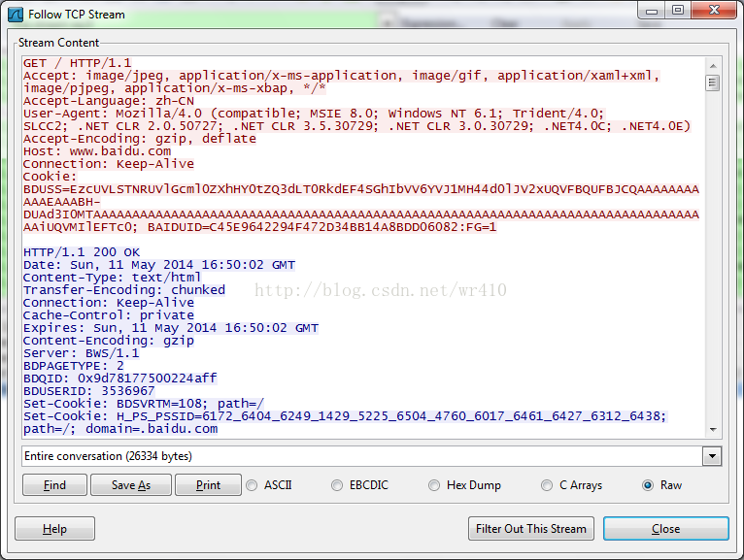Click the 'Expires: Sun, 11 May 2014' line
This screenshot has height=560, width=744.
tap(171, 328)
